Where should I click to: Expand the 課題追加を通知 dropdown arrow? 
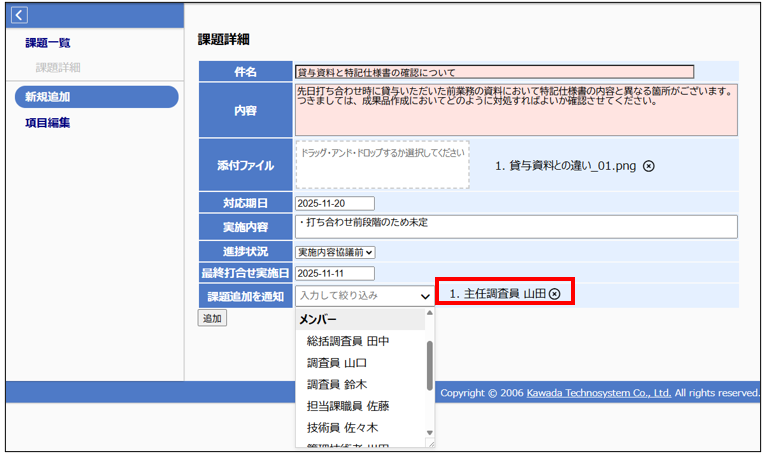pyautogui.click(x=425, y=296)
